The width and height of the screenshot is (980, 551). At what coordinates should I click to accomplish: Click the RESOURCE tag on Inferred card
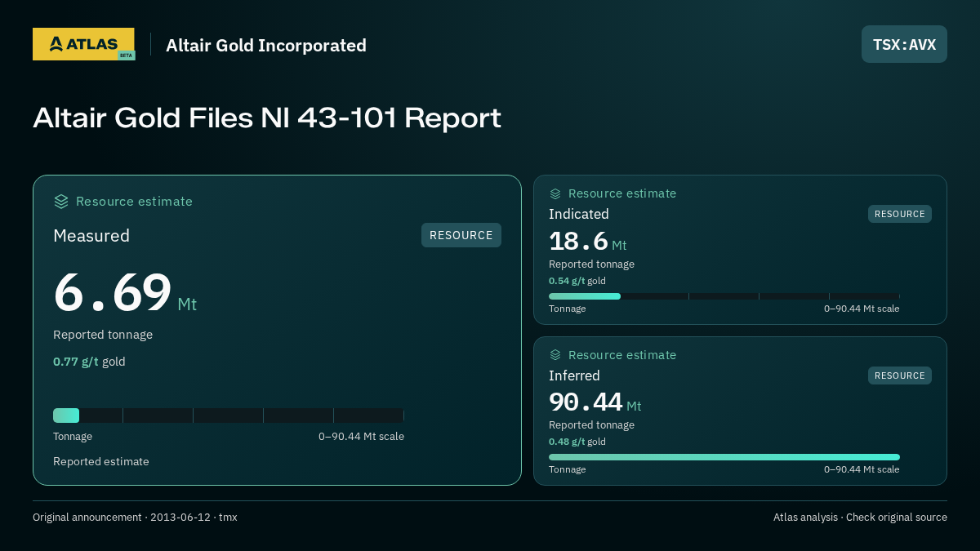click(900, 375)
